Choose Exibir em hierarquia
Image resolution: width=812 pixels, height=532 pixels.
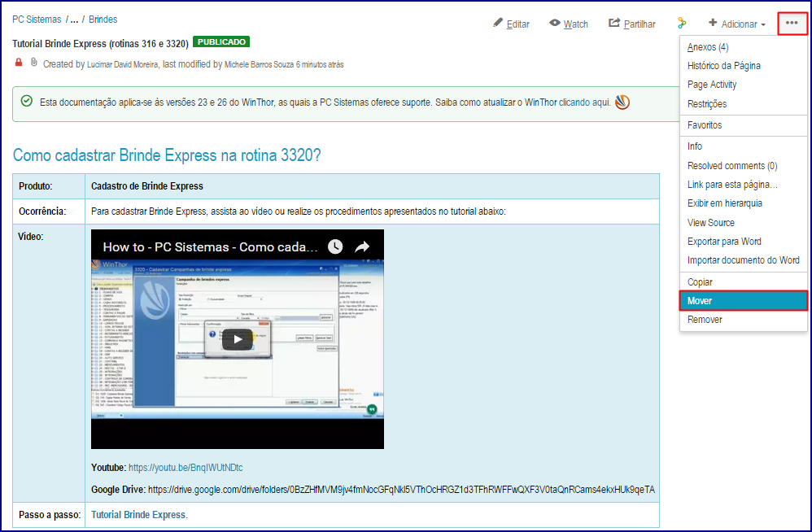[743, 203]
